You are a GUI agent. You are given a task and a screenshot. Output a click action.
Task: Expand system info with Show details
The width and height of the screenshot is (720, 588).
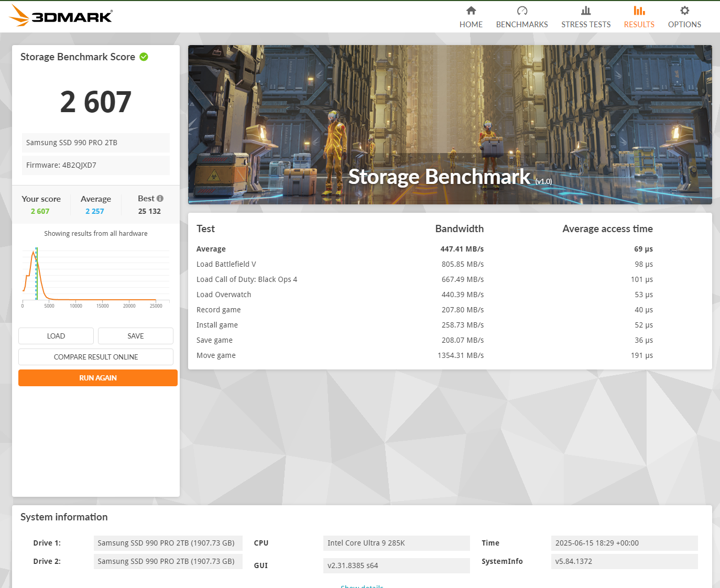(x=362, y=586)
